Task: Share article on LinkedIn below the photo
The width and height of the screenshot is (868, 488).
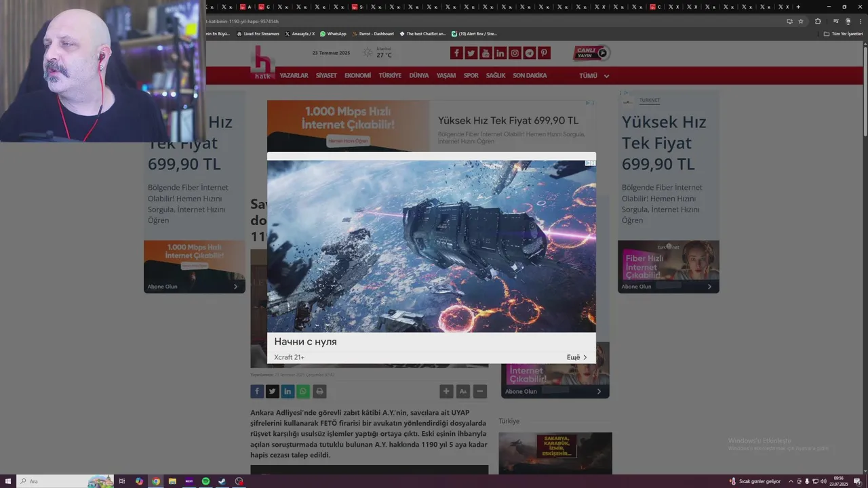Action: coord(288,391)
